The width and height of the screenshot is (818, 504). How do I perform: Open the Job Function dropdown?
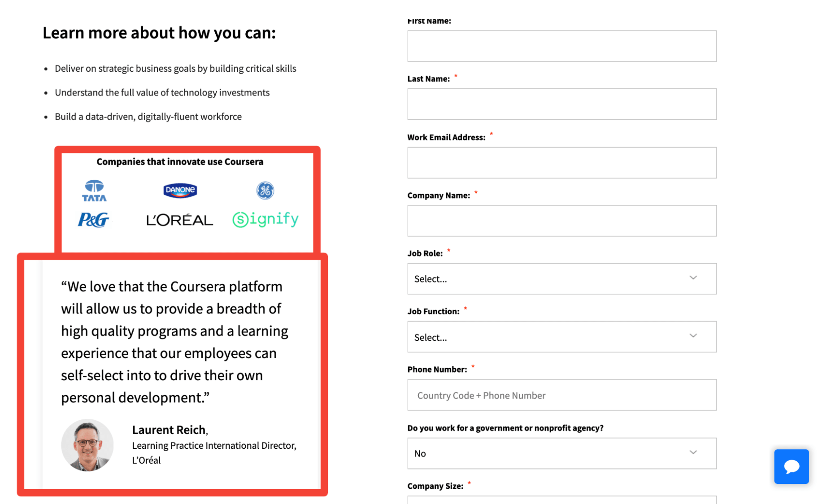tap(561, 337)
